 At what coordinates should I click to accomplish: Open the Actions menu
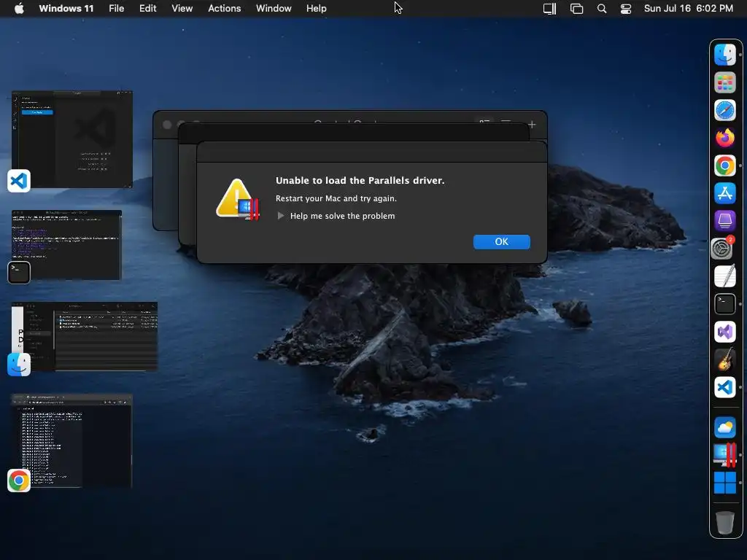click(x=224, y=8)
